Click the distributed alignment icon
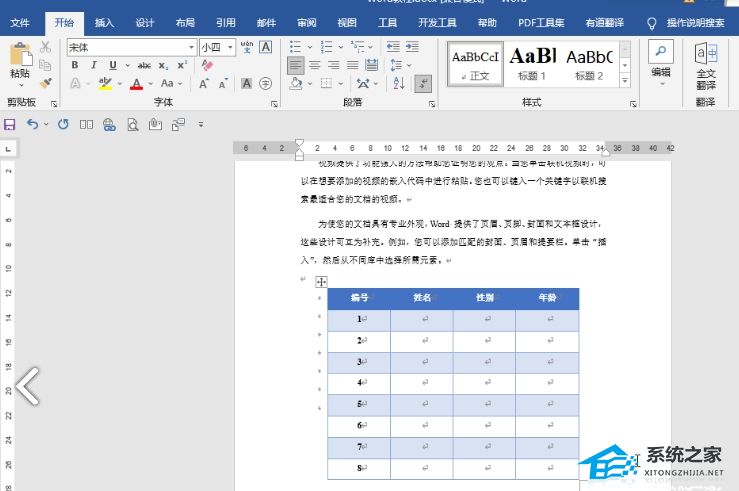This screenshot has width=739, height=491. tap(372, 65)
